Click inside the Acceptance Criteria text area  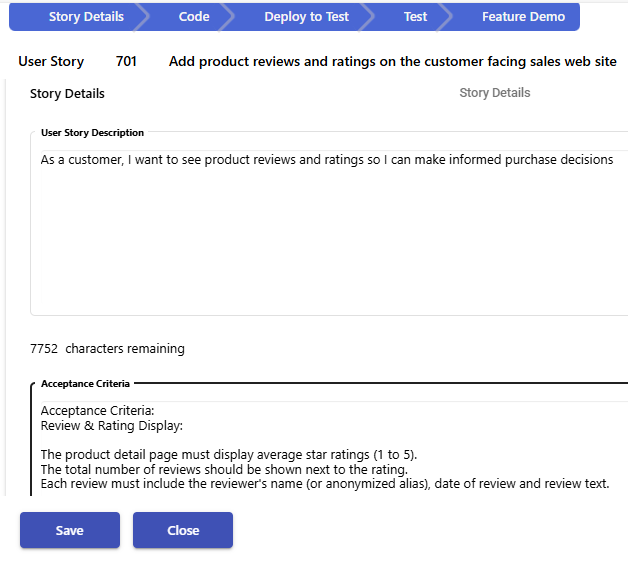(334, 448)
